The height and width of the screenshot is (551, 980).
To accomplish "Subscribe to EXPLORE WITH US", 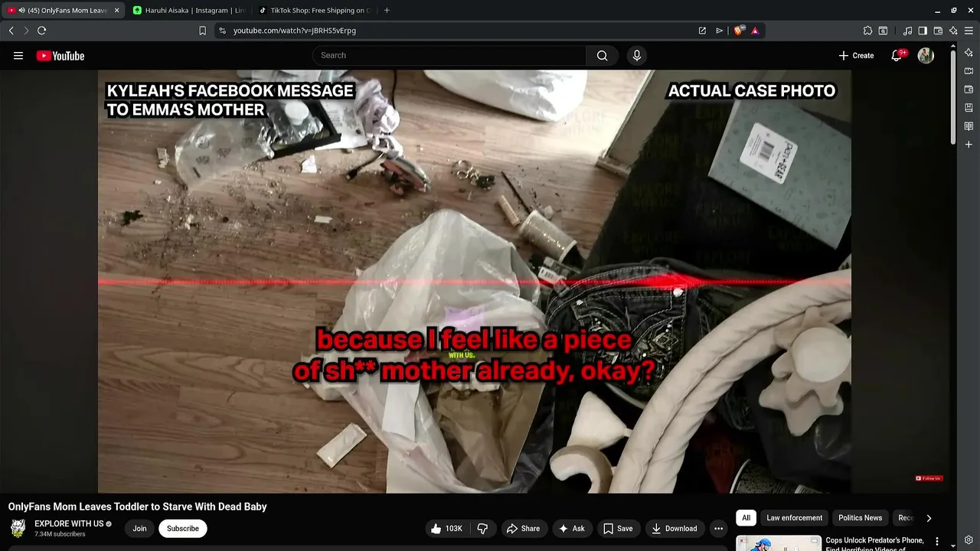I will [183, 528].
